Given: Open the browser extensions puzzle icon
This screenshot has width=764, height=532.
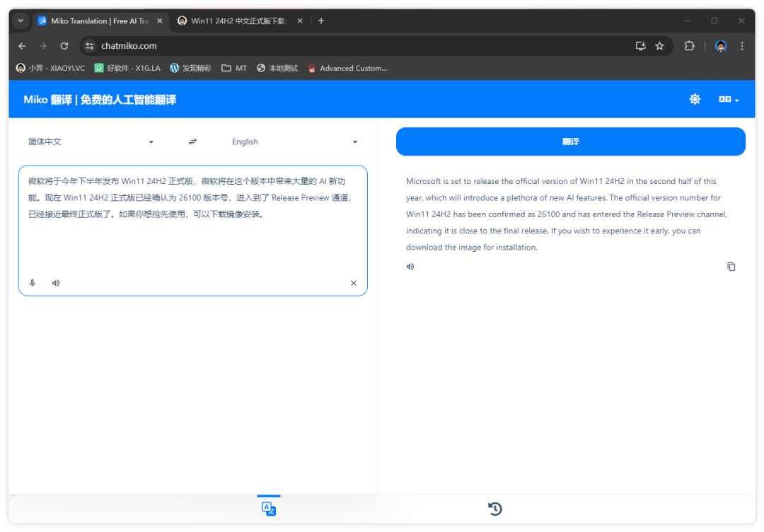Looking at the screenshot, I should [x=689, y=46].
